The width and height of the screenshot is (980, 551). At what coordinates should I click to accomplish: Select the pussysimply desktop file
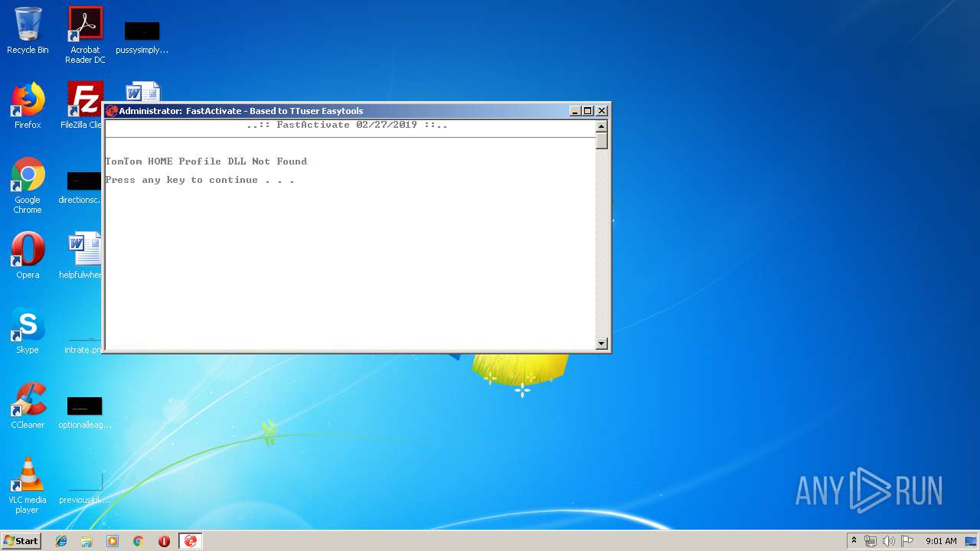[x=142, y=38]
